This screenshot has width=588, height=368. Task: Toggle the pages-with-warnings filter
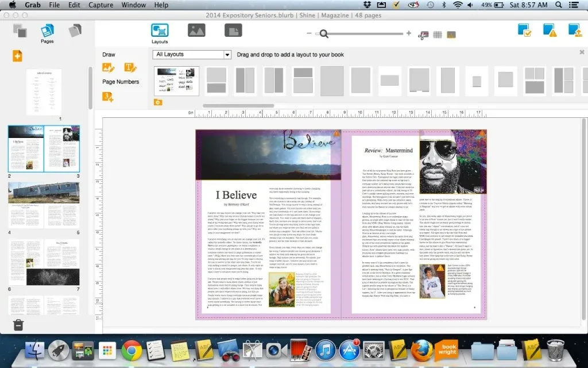pyautogui.click(x=549, y=30)
